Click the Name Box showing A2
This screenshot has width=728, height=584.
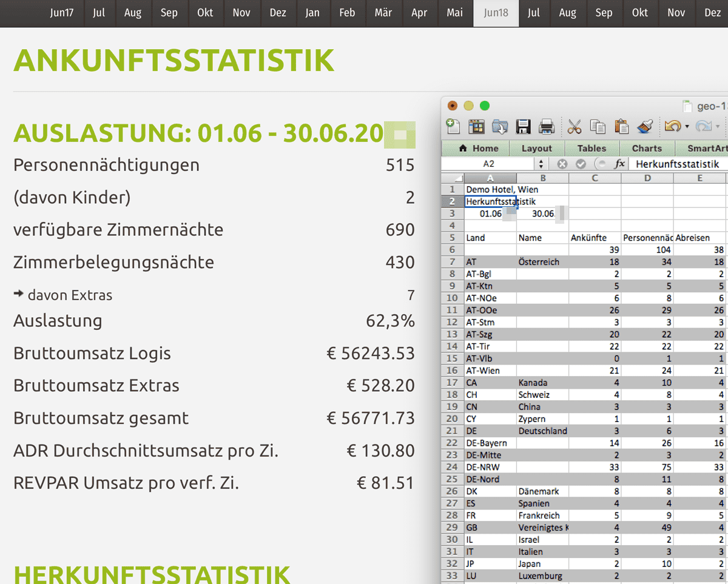click(x=489, y=164)
